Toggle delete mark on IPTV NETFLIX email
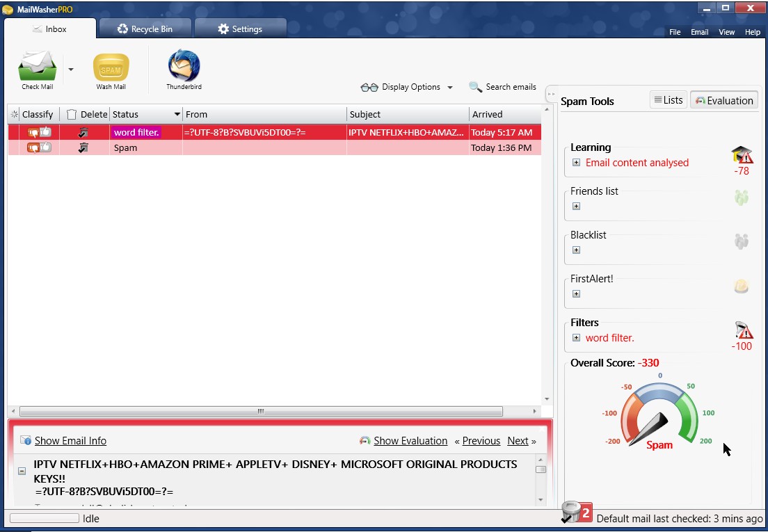 [x=83, y=132]
